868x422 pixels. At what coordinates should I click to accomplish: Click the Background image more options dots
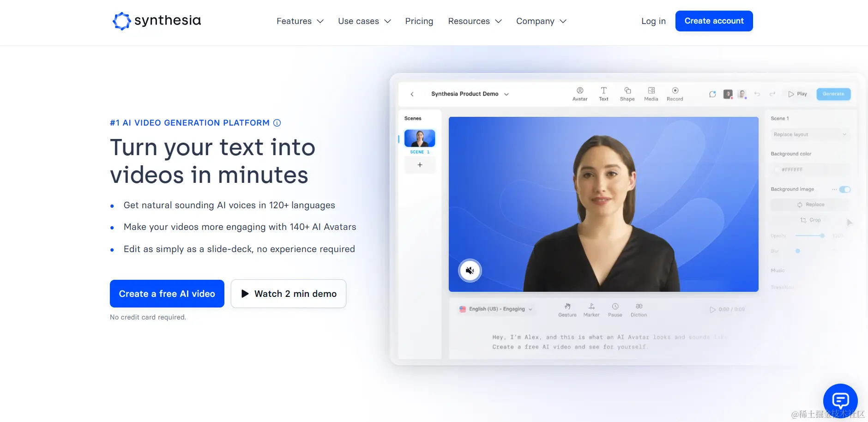click(834, 189)
